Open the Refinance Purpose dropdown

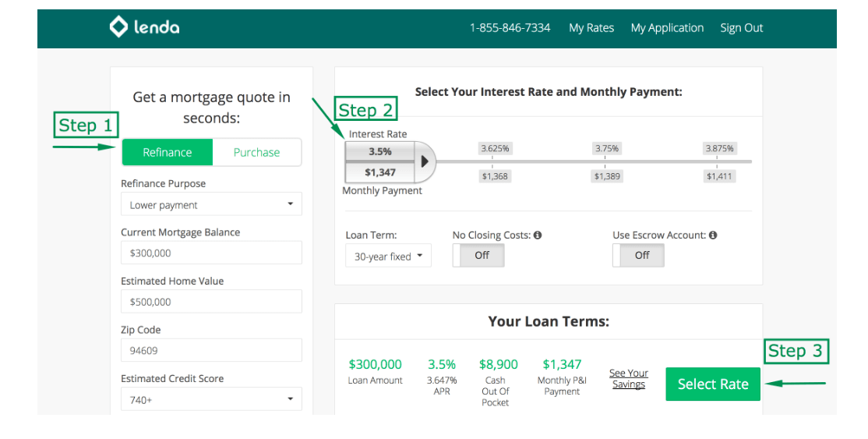coord(211,204)
